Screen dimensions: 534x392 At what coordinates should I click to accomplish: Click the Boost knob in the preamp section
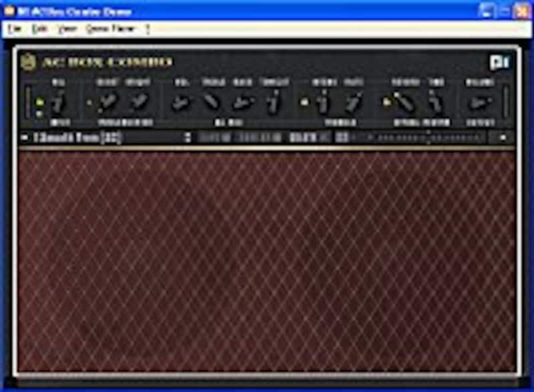click(107, 102)
